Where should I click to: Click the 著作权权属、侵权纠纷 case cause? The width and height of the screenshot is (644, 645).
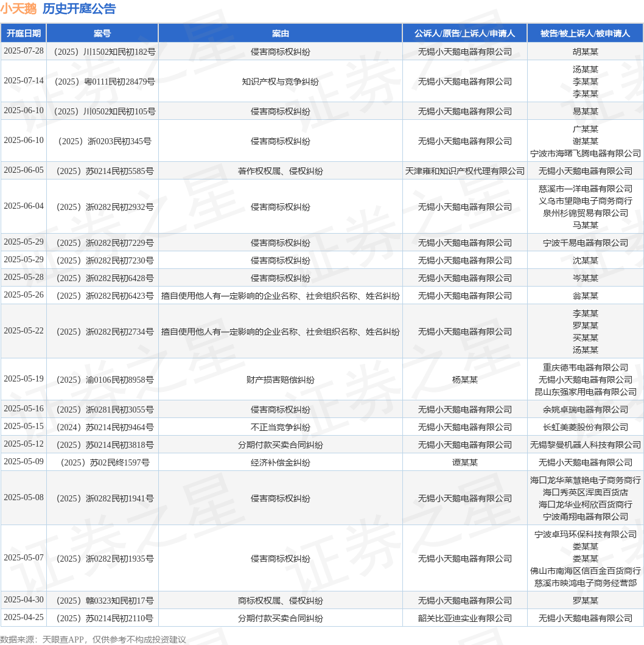[280, 171]
